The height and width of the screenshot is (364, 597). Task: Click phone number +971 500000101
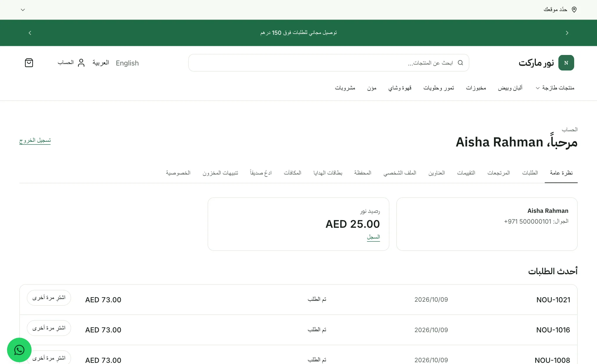(528, 221)
